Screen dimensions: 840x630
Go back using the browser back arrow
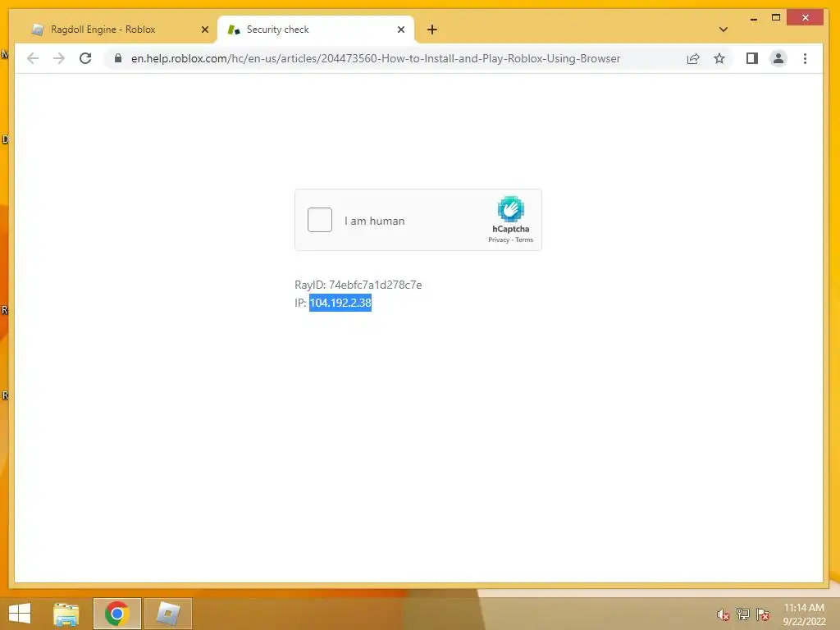33,58
